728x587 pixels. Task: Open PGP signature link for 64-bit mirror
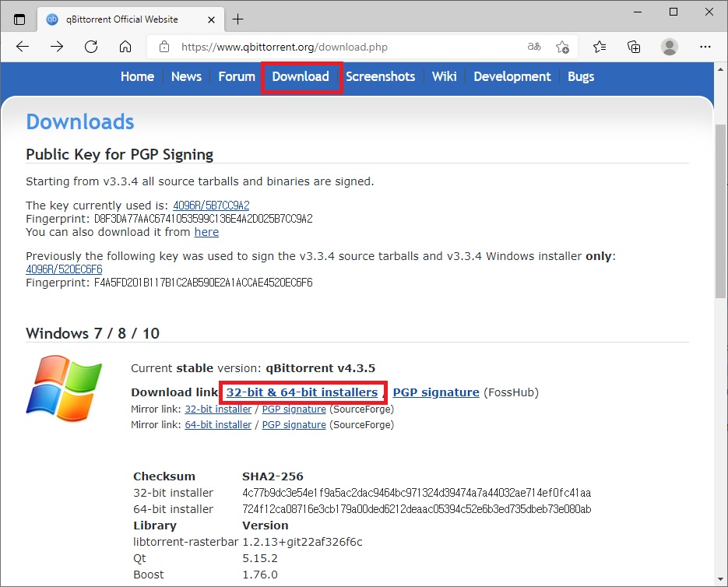tap(294, 424)
